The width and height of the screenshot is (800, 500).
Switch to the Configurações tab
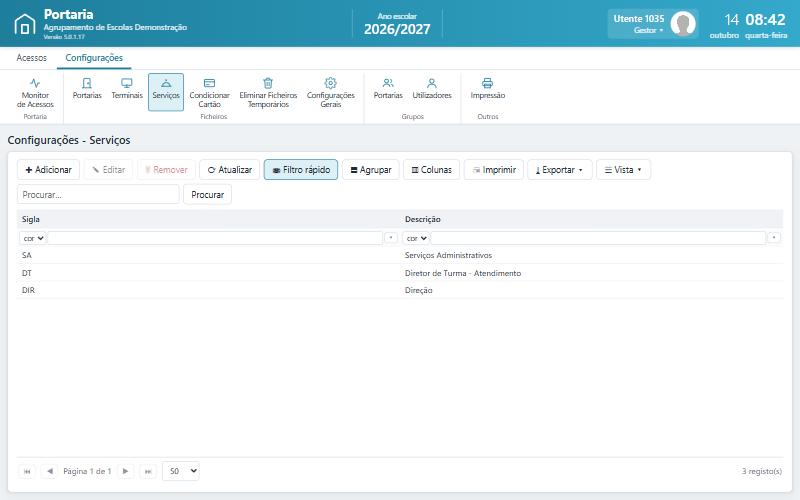point(94,58)
